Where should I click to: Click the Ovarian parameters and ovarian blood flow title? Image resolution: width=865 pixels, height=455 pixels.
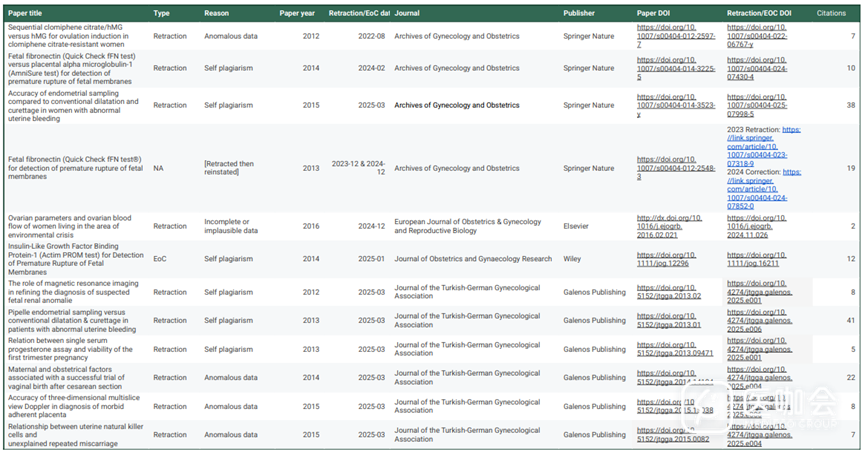pyautogui.click(x=70, y=226)
